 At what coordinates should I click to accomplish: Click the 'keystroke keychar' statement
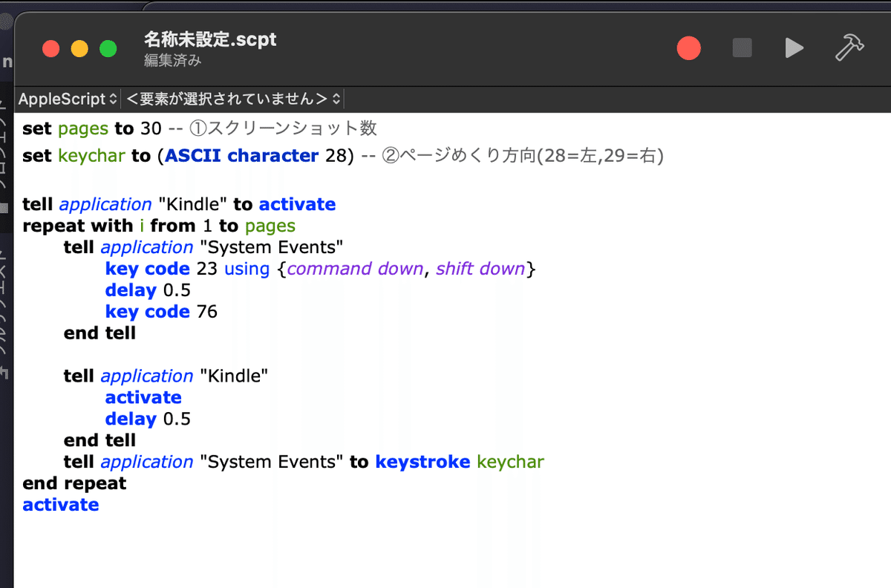[x=460, y=463]
